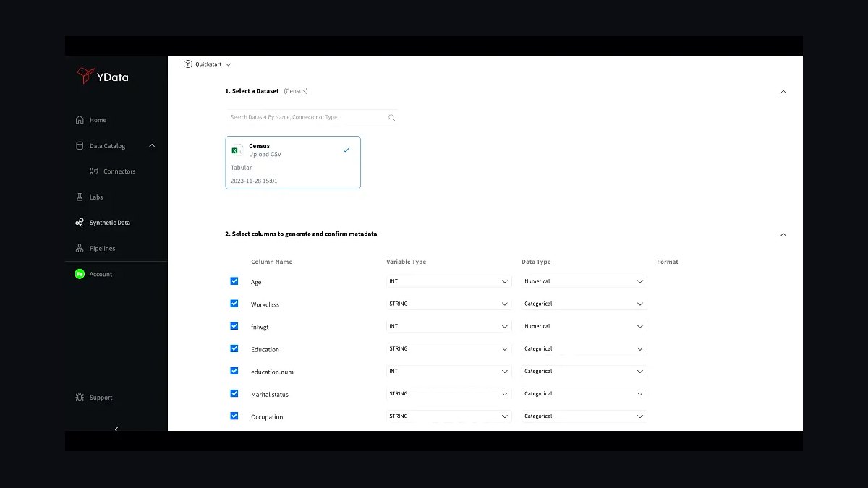Click the dataset search input field
This screenshot has height=488, width=868.
[x=312, y=117]
